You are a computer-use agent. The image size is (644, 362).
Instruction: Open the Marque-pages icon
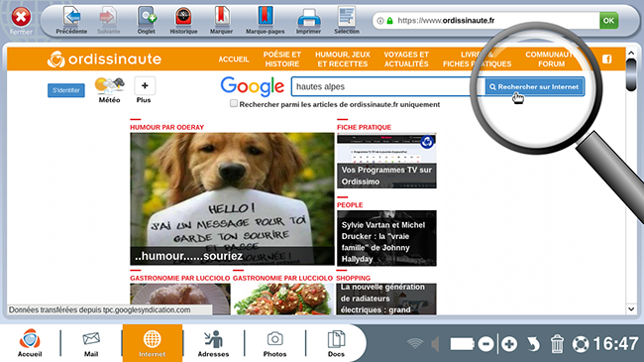pyautogui.click(x=266, y=17)
